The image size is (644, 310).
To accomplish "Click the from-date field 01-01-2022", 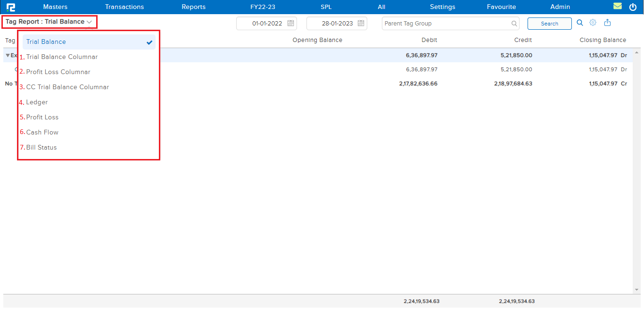I will pos(266,24).
